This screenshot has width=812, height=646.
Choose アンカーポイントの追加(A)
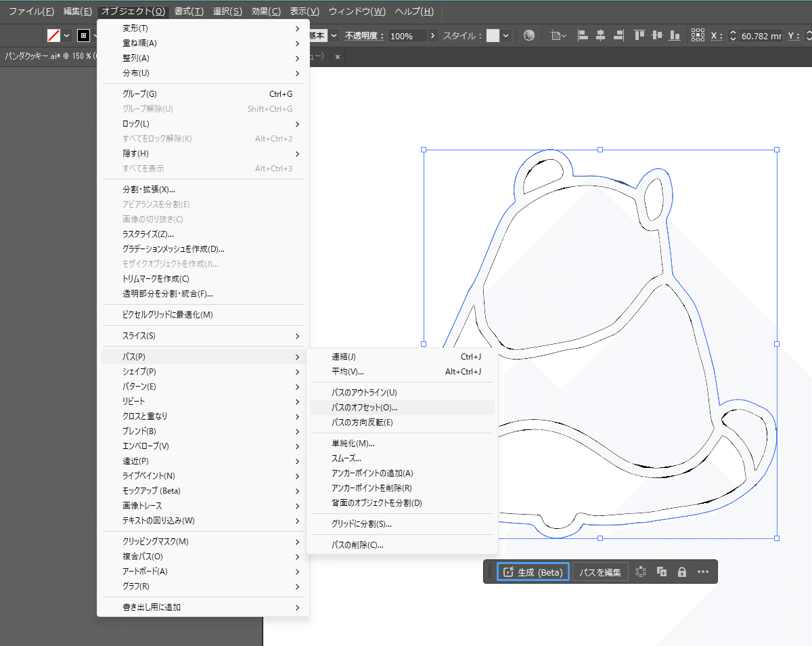[x=402, y=473]
